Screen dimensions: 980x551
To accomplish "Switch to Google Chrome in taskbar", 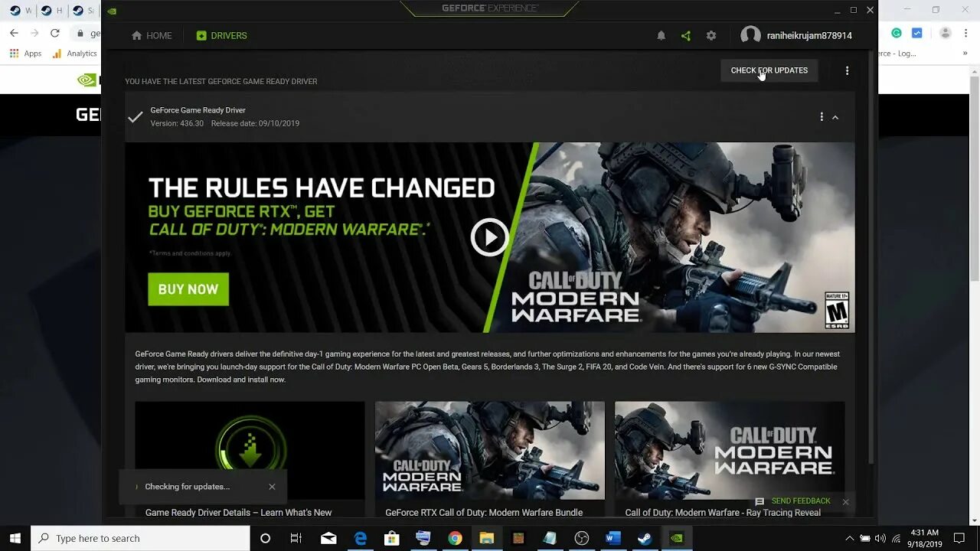I will [x=455, y=538].
